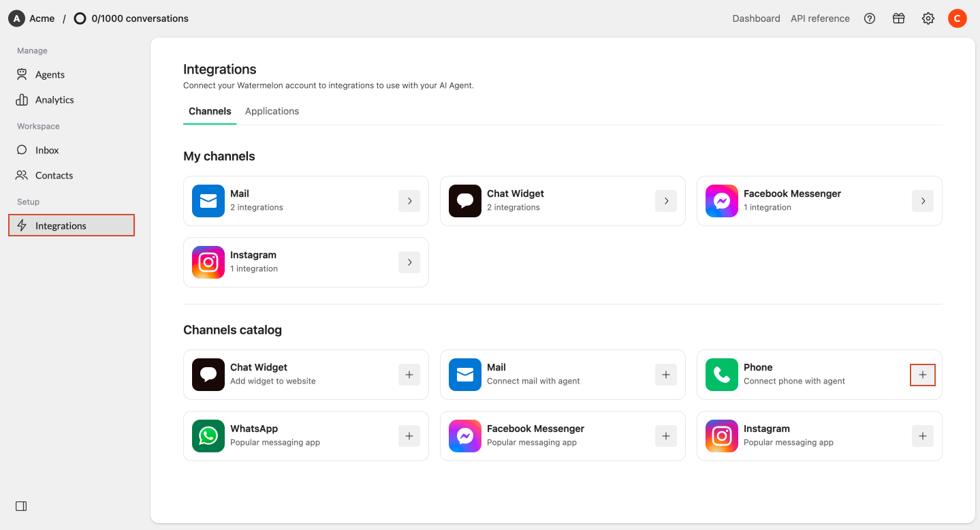
Task: Expand Instagram integrations chevron in My channels
Action: click(409, 262)
